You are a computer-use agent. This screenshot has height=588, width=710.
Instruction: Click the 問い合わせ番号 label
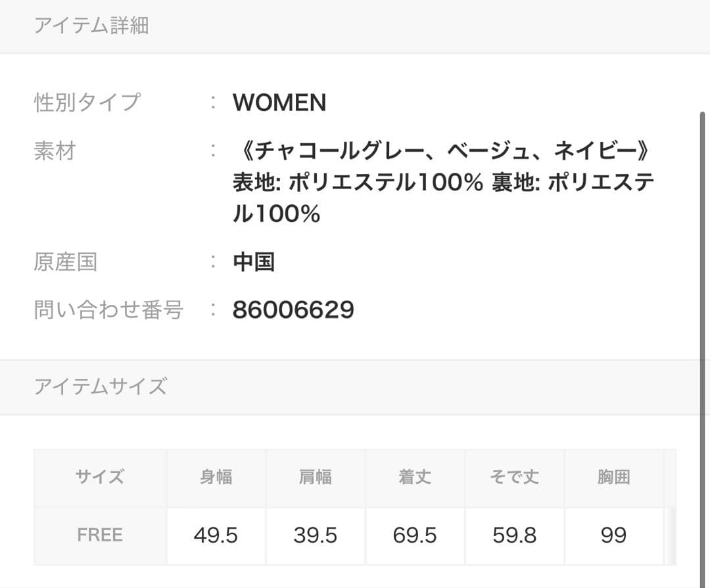pos(108,309)
